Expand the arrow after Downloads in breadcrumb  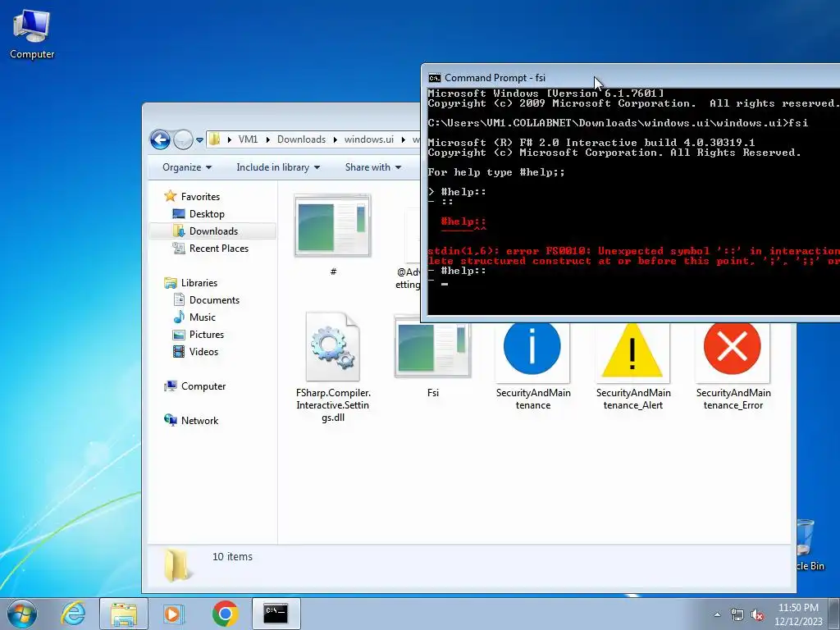click(x=336, y=139)
